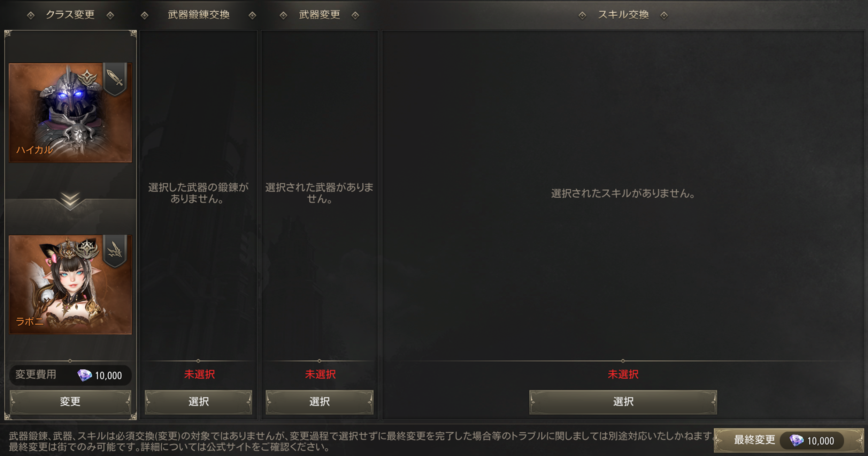Select the ハイカル character portrait
The image size is (868, 456).
(x=70, y=113)
